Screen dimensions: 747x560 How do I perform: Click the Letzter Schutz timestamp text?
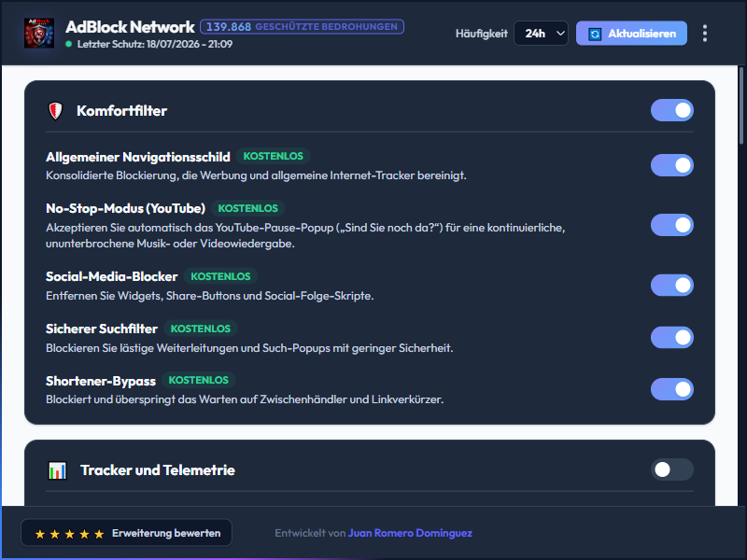[x=155, y=44]
